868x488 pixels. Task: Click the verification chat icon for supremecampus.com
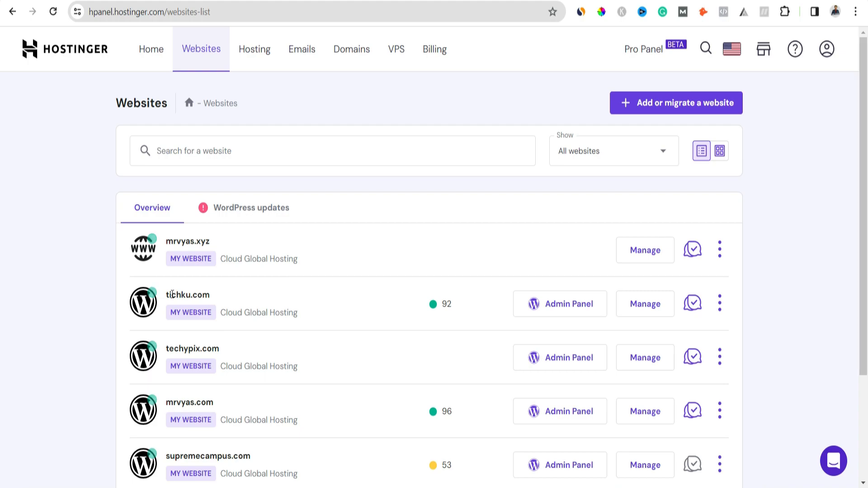click(693, 465)
